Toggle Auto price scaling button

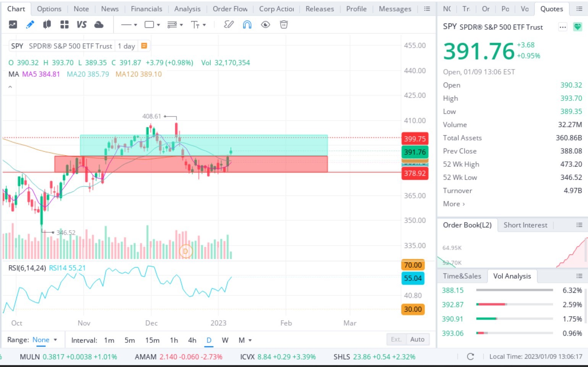pyautogui.click(x=417, y=339)
